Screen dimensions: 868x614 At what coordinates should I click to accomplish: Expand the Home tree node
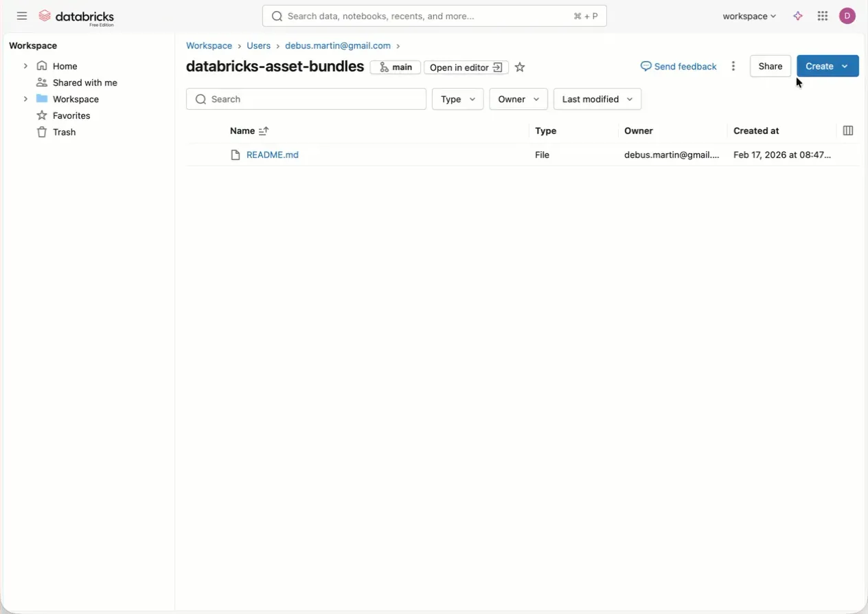click(25, 66)
